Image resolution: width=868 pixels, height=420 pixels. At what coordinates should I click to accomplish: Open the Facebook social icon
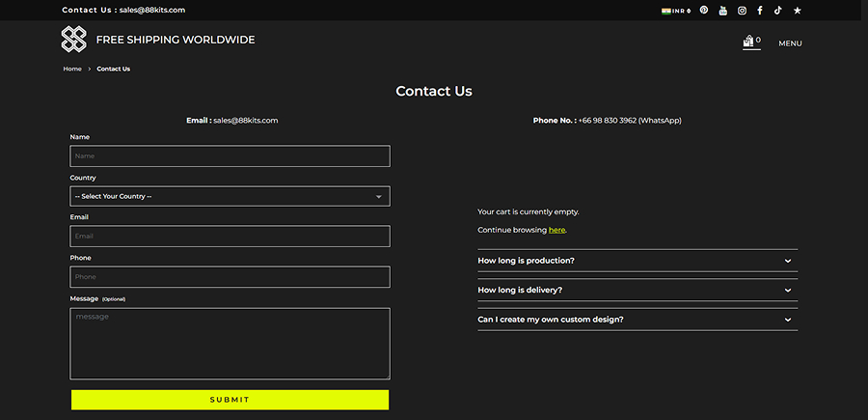click(x=760, y=11)
